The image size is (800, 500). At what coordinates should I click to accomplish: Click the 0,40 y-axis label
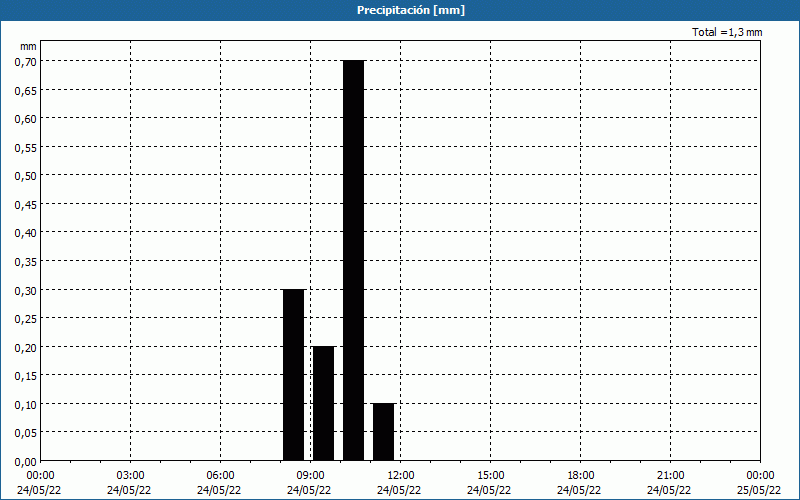[25, 233]
